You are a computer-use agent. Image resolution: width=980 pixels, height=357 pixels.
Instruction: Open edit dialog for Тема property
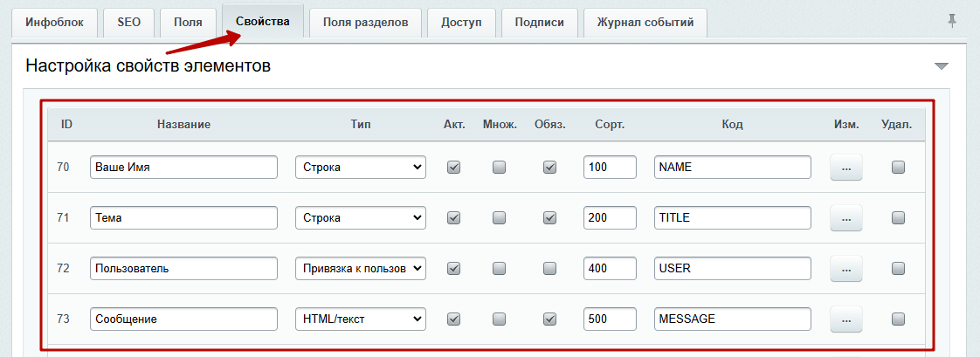[846, 218]
